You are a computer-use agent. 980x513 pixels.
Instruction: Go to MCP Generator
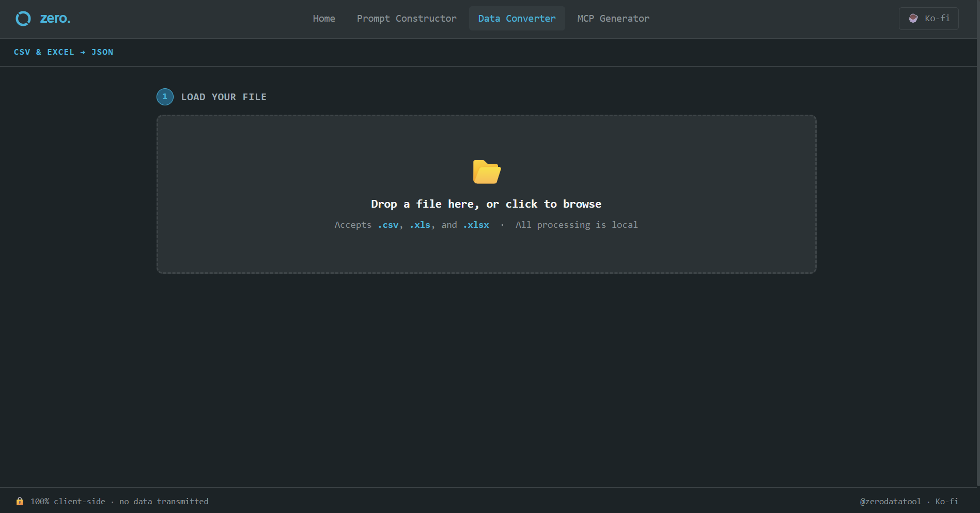[613, 19]
